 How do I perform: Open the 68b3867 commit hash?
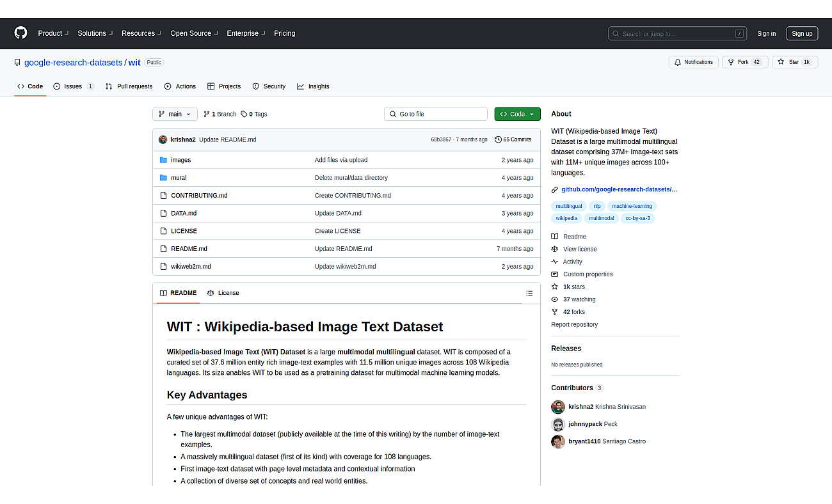[441, 139]
